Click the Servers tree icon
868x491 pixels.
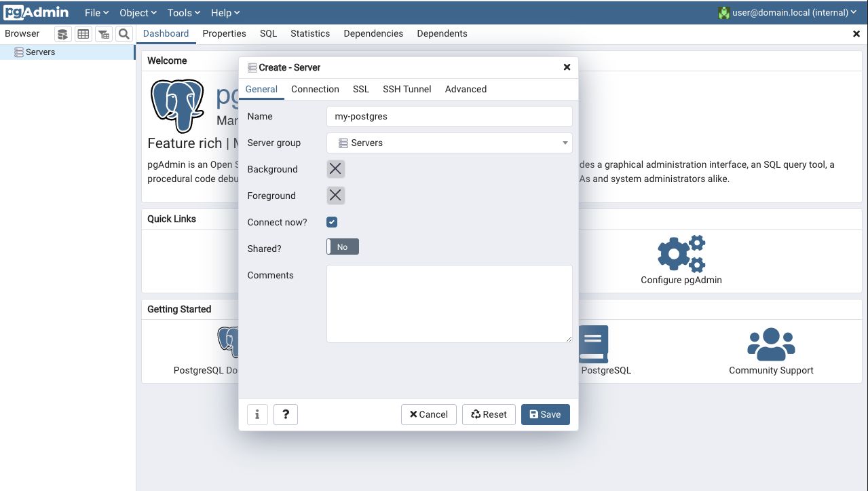(x=19, y=52)
